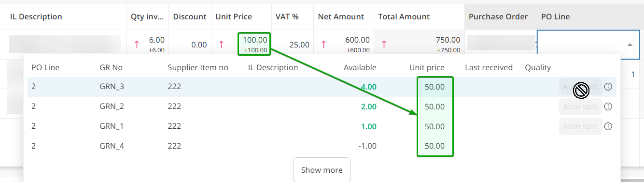Click the Unit Price column header
The image size is (644, 182).
coord(234,16)
